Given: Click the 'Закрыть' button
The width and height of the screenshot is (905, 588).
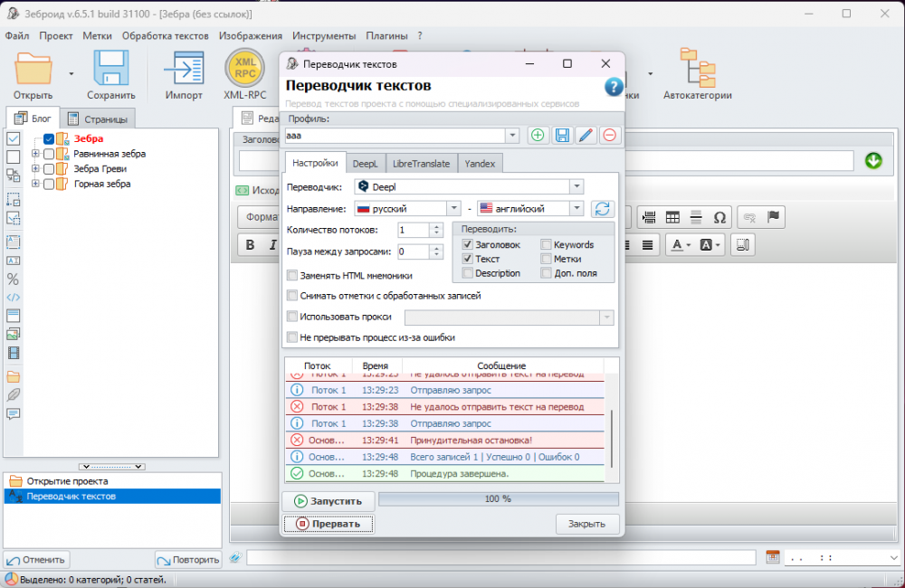Looking at the screenshot, I should 586,524.
